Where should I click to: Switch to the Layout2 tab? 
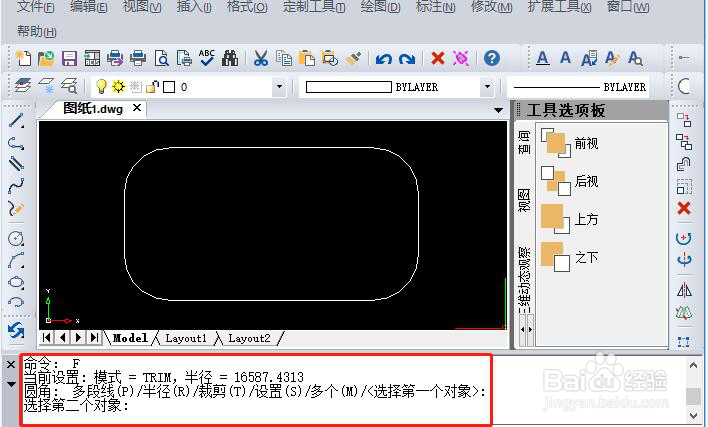pos(249,338)
